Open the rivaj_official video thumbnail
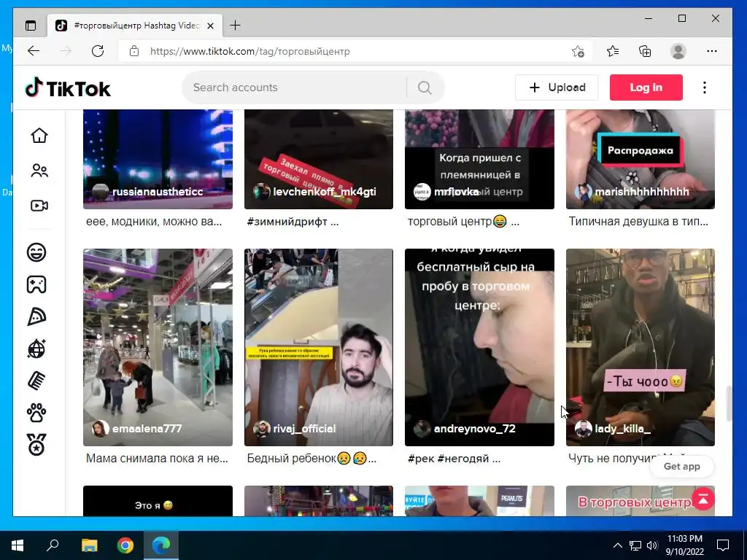The height and width of the screenshot is (560, 747). click(x=319, y=348)
